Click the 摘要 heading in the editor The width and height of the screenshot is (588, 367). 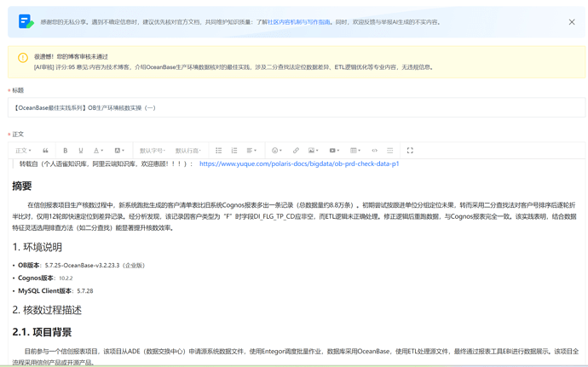22,186
